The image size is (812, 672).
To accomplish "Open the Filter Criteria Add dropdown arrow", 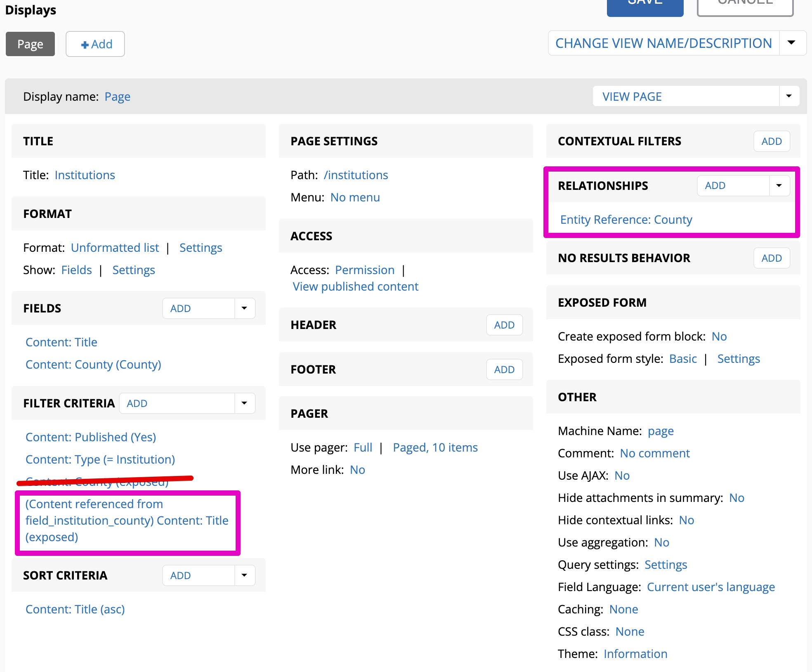I will tap(244, 403).
